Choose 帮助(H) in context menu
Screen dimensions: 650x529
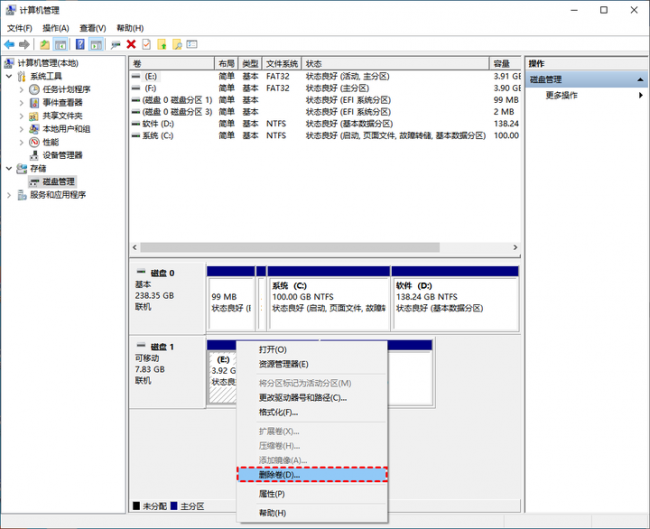[x=312, y=513]
